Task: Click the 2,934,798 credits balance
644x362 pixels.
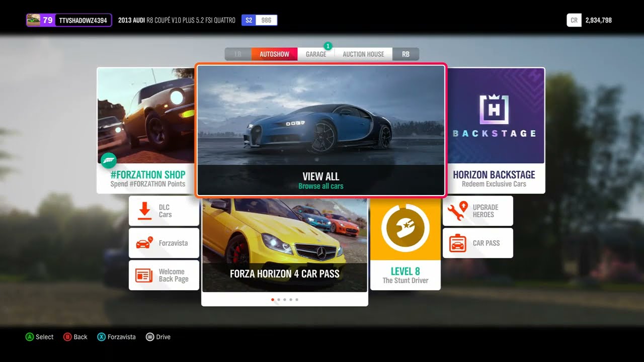Action: click(x=599, y=21)
